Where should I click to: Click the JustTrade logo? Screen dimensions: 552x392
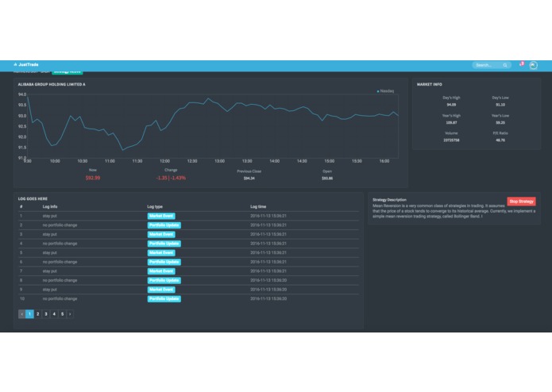[x=26, y=65]
